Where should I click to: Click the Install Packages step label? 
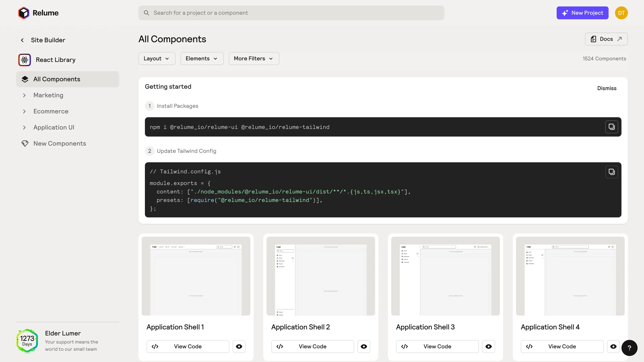[x=178, y=106]
